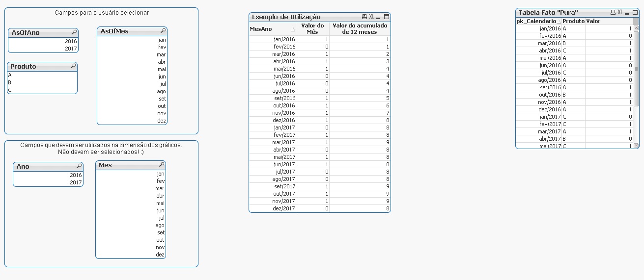Click Produto column header in Tabela Fato
The image size is (644, 280).
pos(573,21)
